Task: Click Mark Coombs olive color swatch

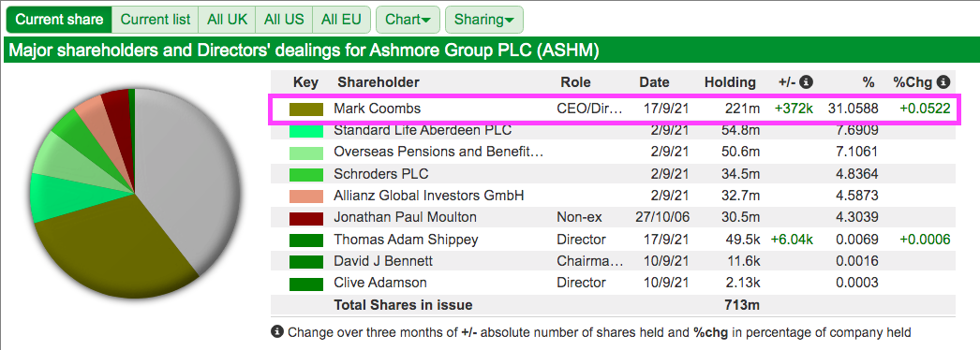Action: [x=306, y=109]
